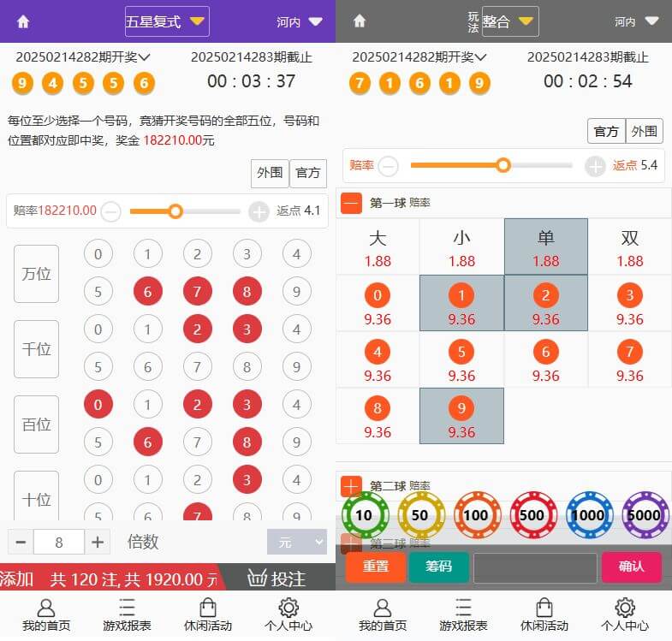Click the home icon in the gray header
This screenshot has height=641, width=672.
click(x=360, y=21)
